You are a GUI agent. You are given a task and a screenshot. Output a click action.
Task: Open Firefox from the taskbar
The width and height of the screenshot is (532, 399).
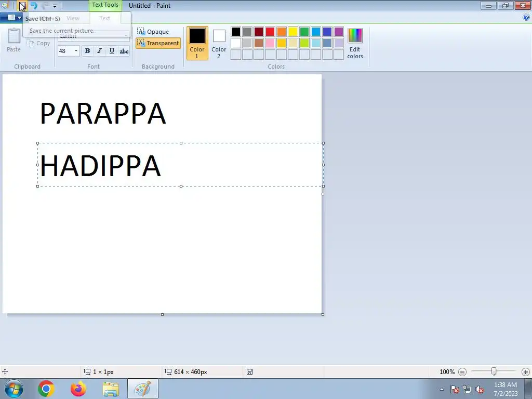point(78,389)
